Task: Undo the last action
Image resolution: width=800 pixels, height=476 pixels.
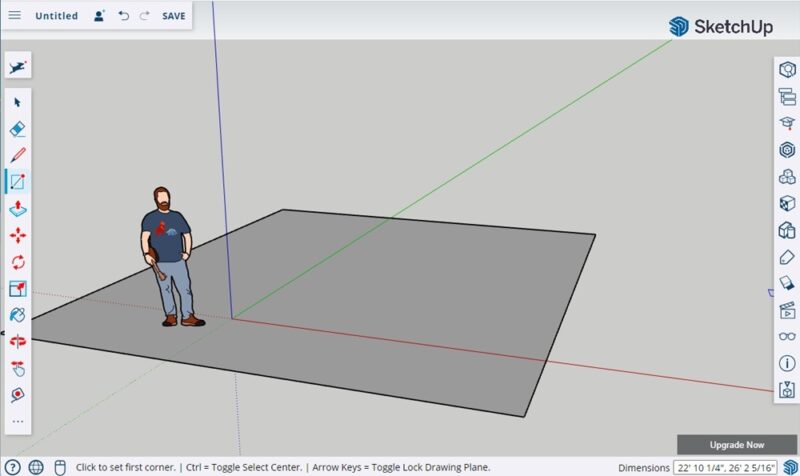Action: (x=123, y=16)
